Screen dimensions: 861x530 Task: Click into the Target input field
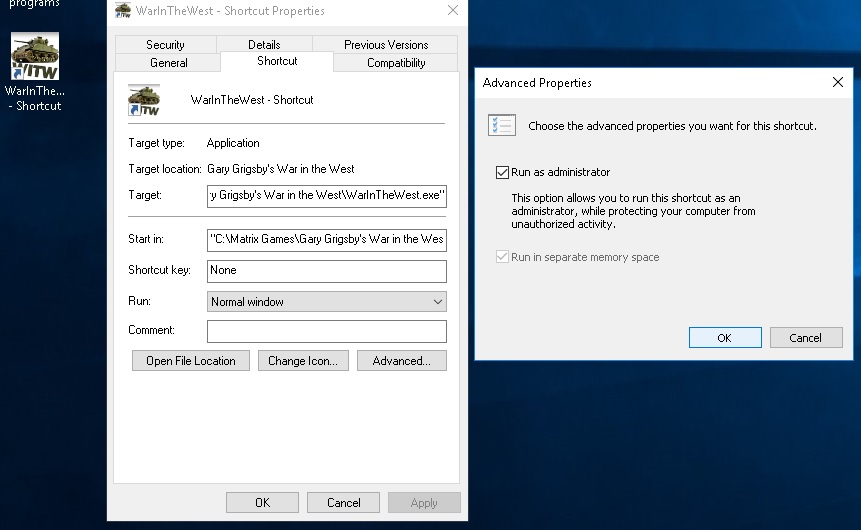pyautogui.click(x=327, y=196)
